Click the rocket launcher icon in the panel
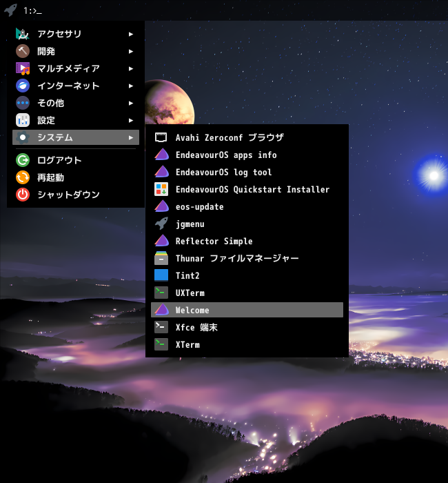 (10, 10)
